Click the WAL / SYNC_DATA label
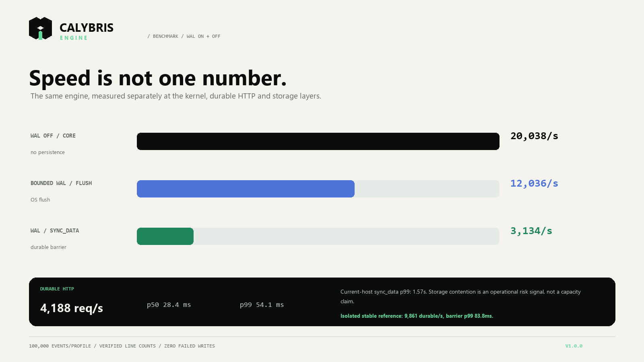The width and height of the screenshot is (644, 362). click(x=55, y=231)
